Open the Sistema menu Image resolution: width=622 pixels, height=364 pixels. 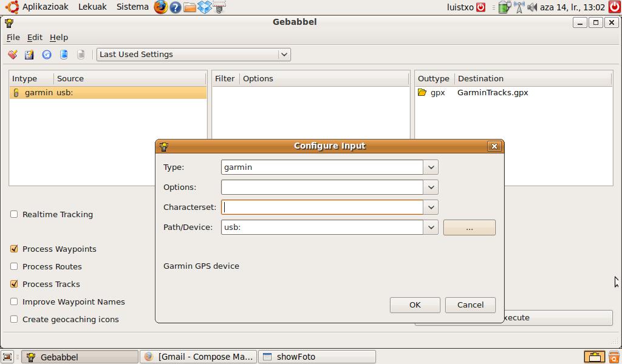(132, 7)
